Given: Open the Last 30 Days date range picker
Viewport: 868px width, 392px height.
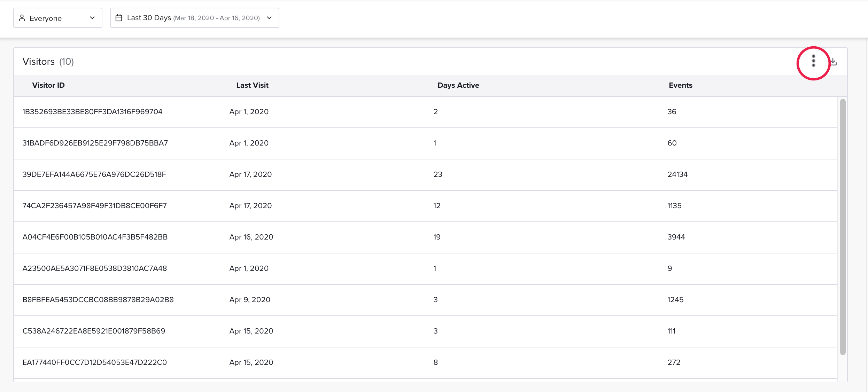Looking at the screenshot, I should pos(195,18).
